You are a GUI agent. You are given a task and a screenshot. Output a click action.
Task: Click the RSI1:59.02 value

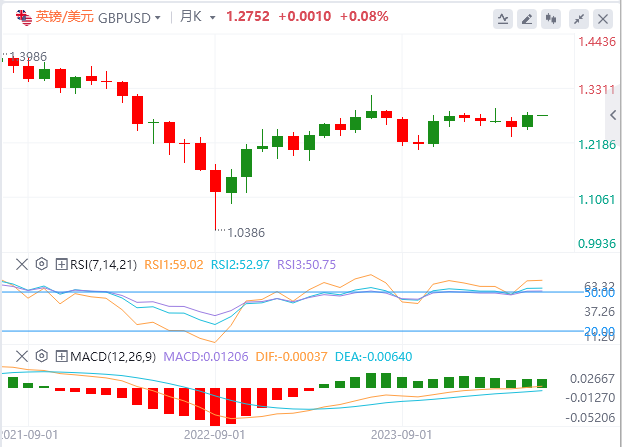pyautogui.click(x=174, y=265)
